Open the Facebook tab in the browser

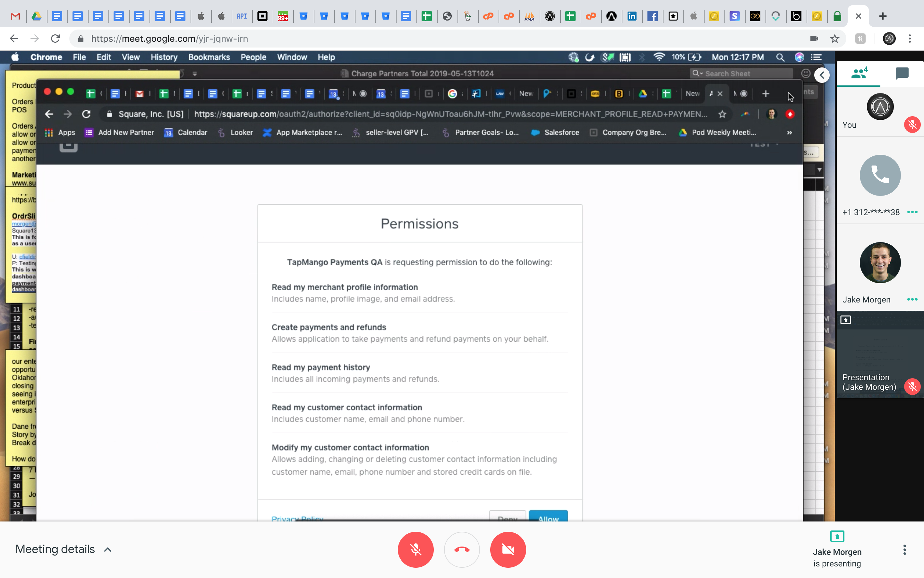(x=653, y=16)
